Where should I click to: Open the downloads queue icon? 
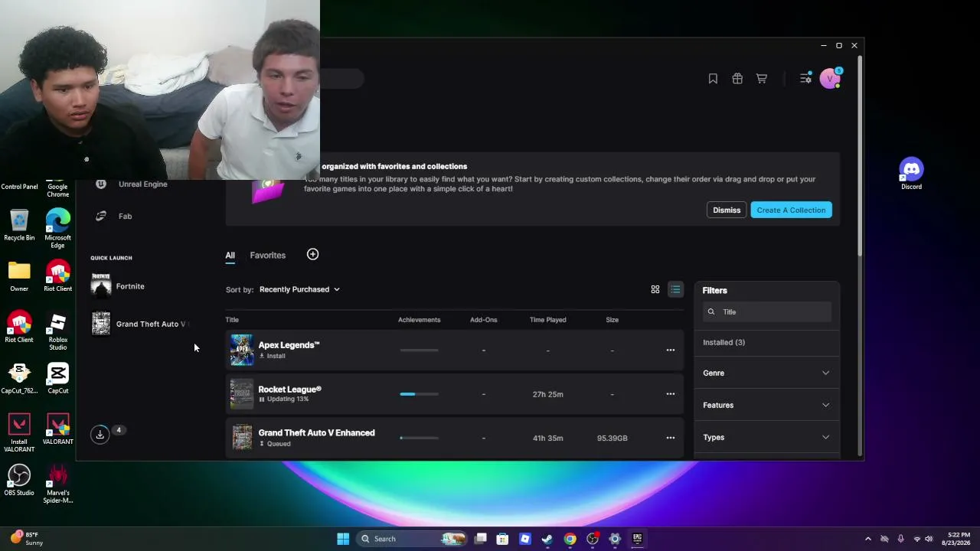coord(100,435)
